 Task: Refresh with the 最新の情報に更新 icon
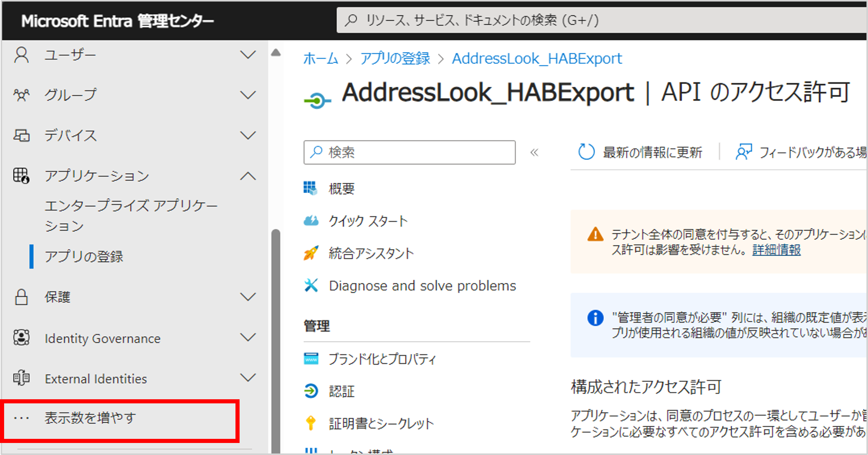click(x=586, y=152)
